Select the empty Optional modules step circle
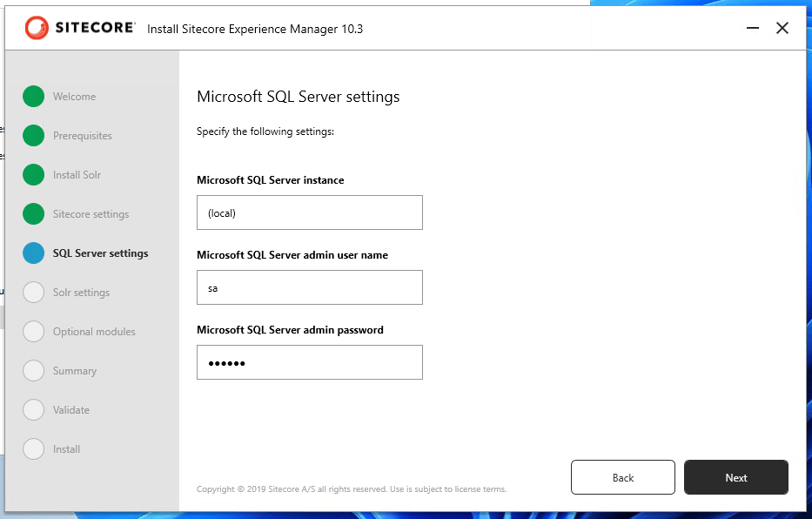This screenshot has height=519, width=812. (x=33, y=332)
